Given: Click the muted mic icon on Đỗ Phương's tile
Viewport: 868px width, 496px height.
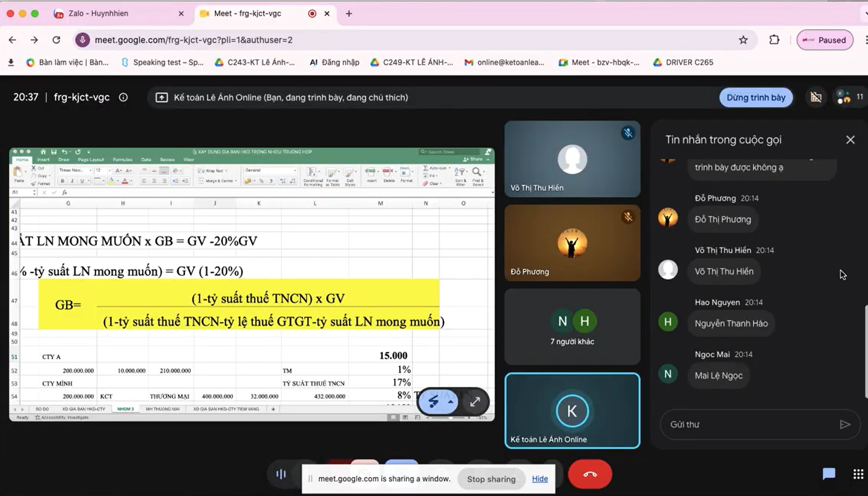Looking at the screenshot, I should coord(628,217).
